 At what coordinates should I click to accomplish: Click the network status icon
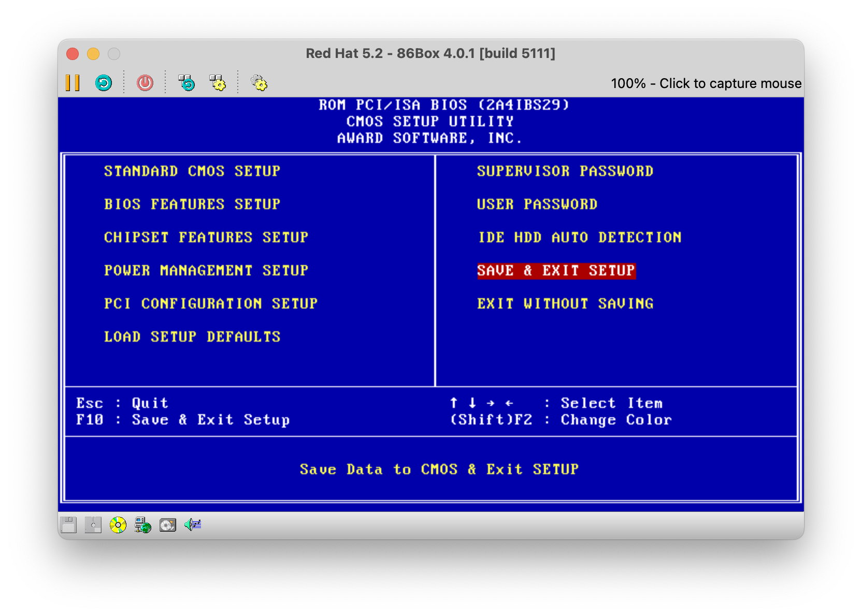click(142, 524)
